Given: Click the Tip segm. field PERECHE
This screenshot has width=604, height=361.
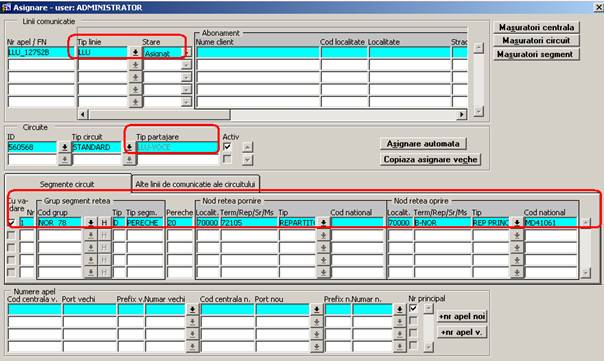Looking at the screenshot, I should 145,222.
